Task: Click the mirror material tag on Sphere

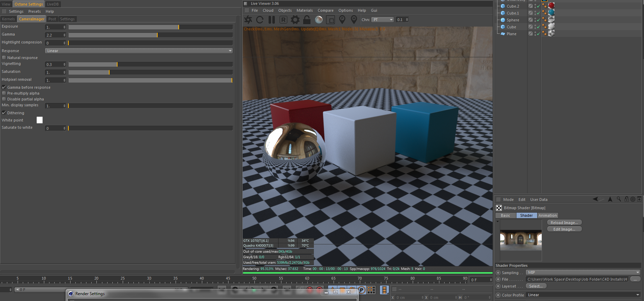Action: [551, 19]
